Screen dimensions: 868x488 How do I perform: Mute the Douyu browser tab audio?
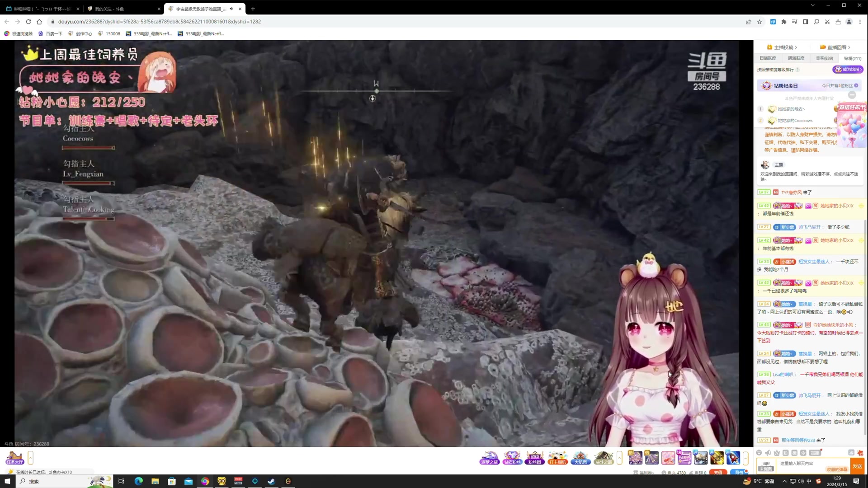click(231, 9)
